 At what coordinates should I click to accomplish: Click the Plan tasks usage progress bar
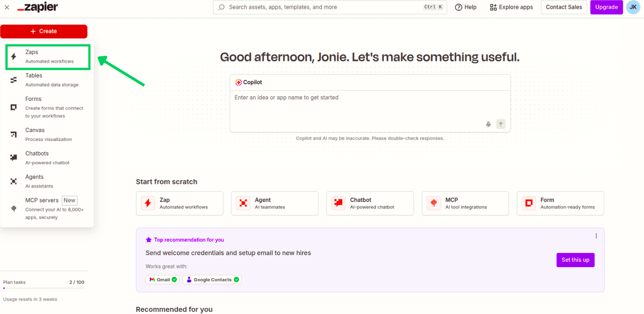[x=44, y=288]
